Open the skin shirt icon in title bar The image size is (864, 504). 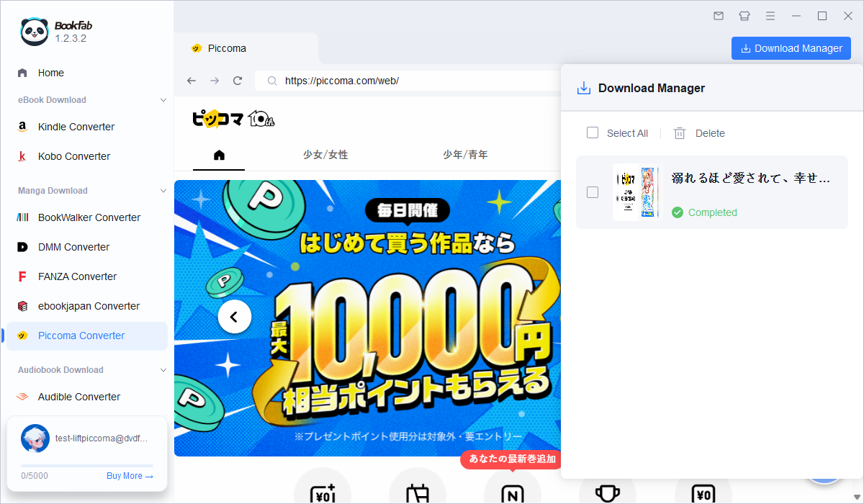point(744,16)
